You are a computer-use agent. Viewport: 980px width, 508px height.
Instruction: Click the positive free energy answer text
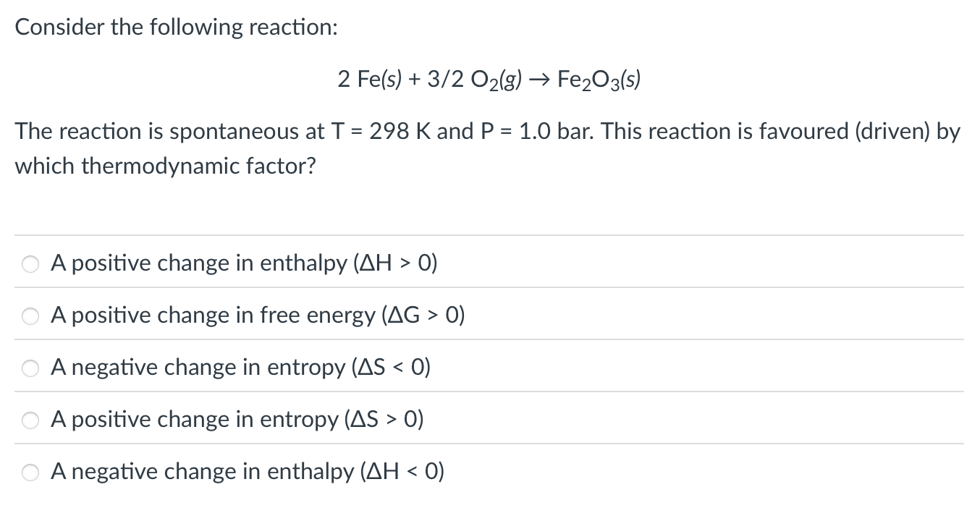(257, 316)
